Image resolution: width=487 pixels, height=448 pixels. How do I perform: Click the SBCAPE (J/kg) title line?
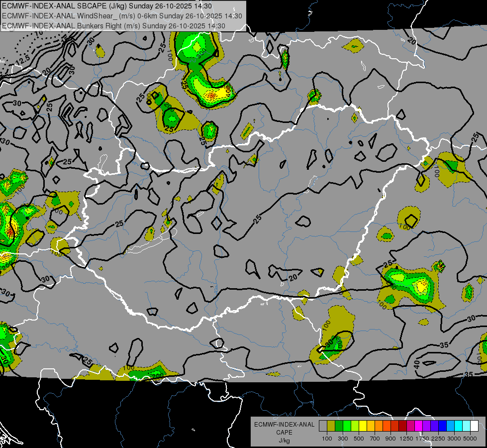point(107,6)
